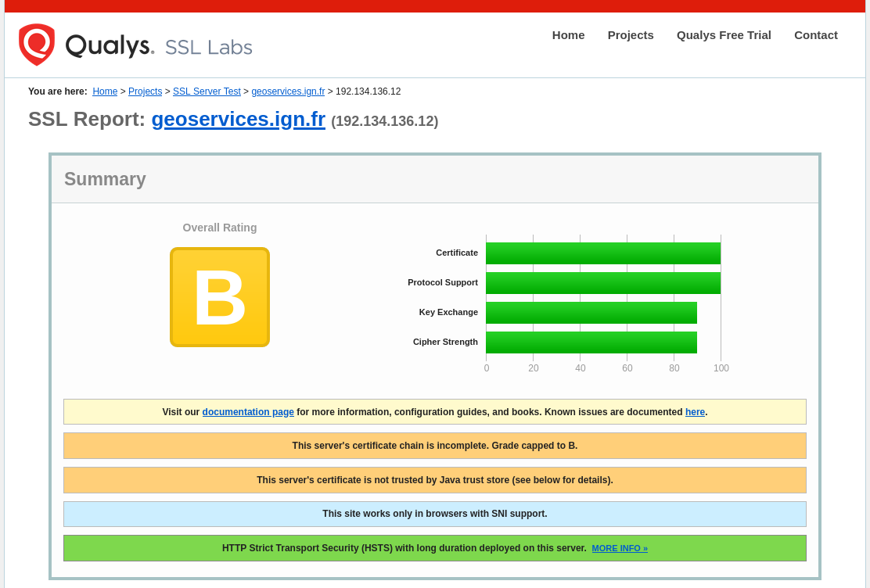Click the 'You are here:' label
Image resolution: width=870 pixels, height=588 pixels.
[x=58, y=91]
